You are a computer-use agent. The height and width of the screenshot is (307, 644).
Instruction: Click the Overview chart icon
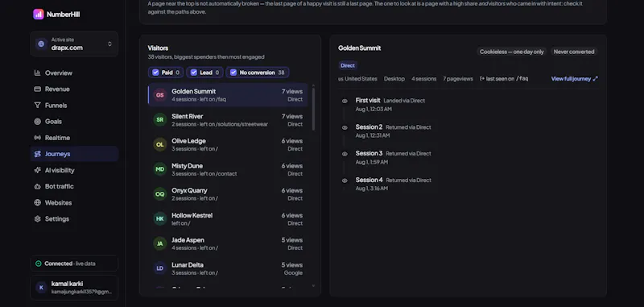point(37,73)
